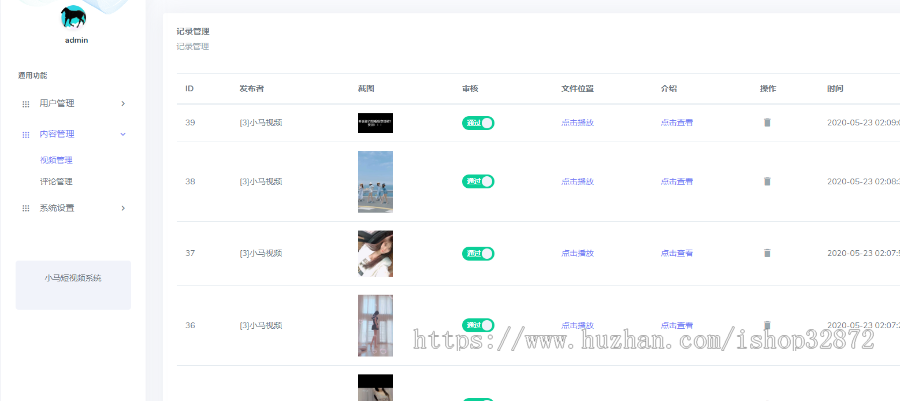Click publisher [3]小马视频 in row 39

(261, 122)
